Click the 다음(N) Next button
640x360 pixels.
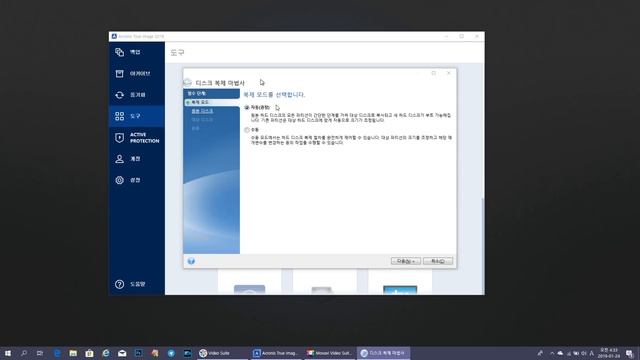point(406,261)
